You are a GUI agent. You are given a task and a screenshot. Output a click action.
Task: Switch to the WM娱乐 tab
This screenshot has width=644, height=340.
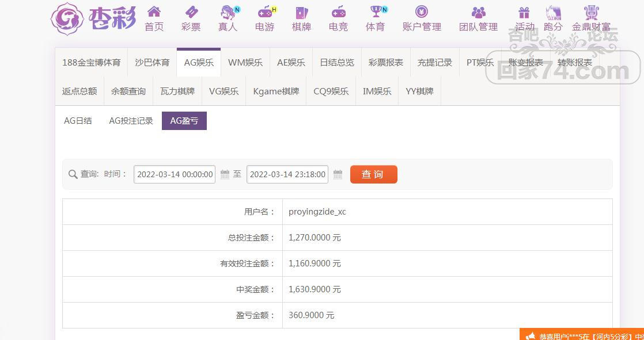coord(245,63)
